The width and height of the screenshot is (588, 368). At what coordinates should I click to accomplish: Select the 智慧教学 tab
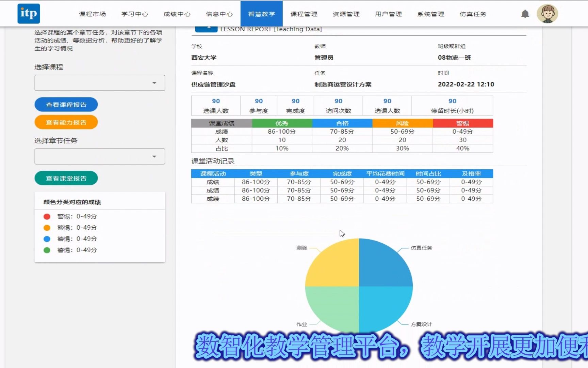[261, 14]
